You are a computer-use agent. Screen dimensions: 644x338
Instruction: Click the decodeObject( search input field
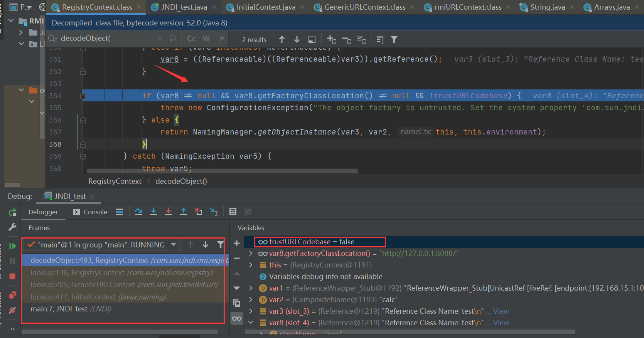[106, 39]
